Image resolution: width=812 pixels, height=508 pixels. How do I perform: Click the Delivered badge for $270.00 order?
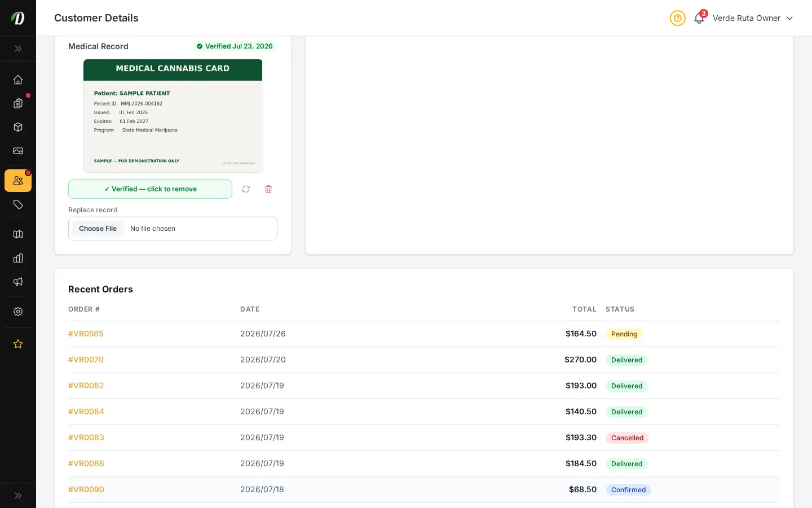pyautogui.click(x=626, y=360)
